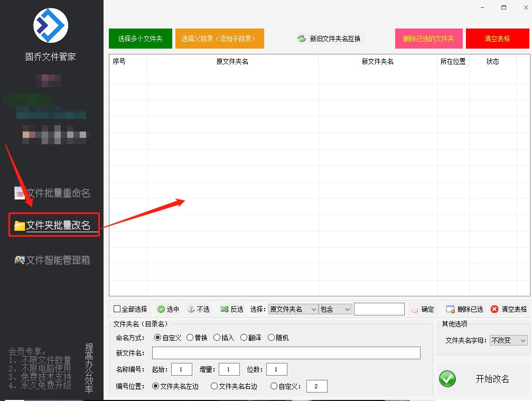Image resolution: width=532 pixels, height=401 pixels.
Task: Click the hand icon beside 确定
Action: pyautogui.click(x=414, y=309)
